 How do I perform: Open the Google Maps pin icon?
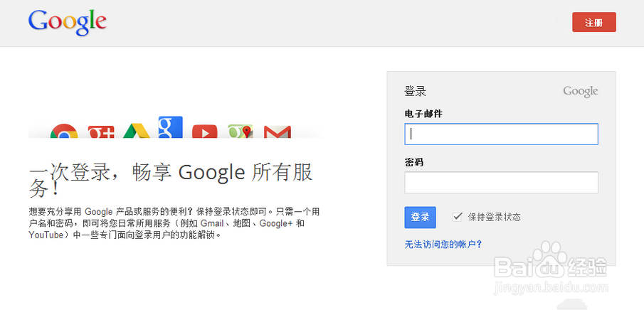[x=241, y=132]
